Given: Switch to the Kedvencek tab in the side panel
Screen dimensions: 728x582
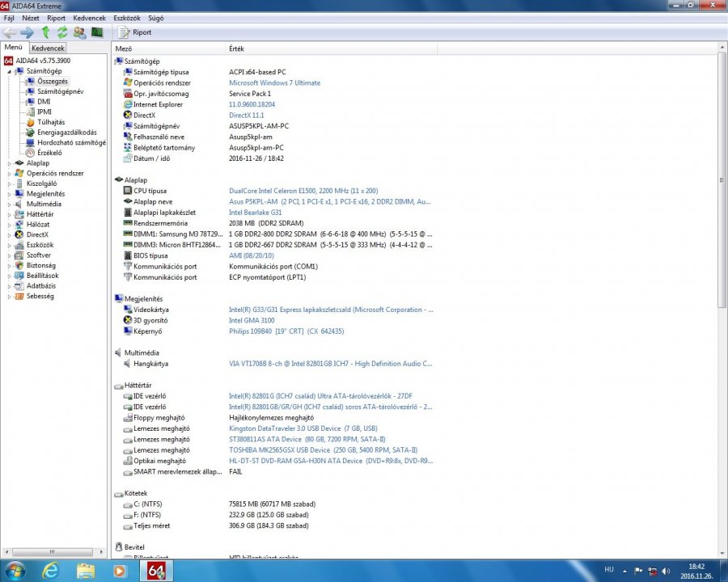Looking at the screenshot, I should 48,48.
